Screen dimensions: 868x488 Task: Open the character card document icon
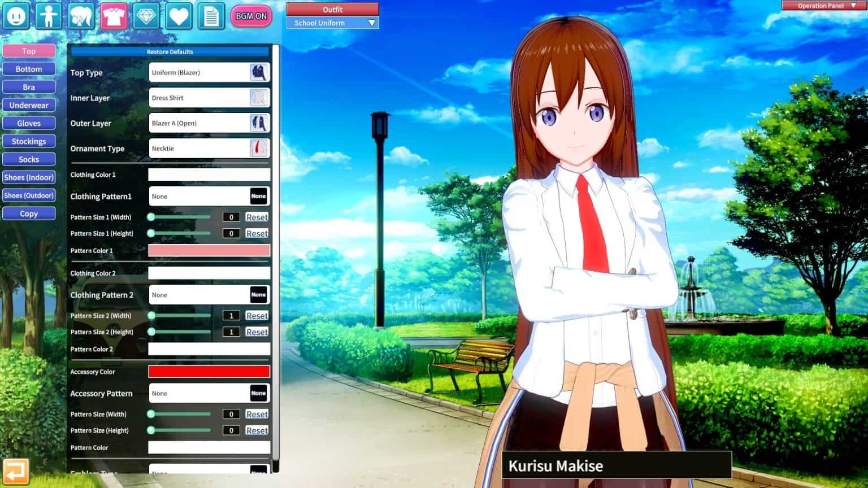tap(211, 16)
